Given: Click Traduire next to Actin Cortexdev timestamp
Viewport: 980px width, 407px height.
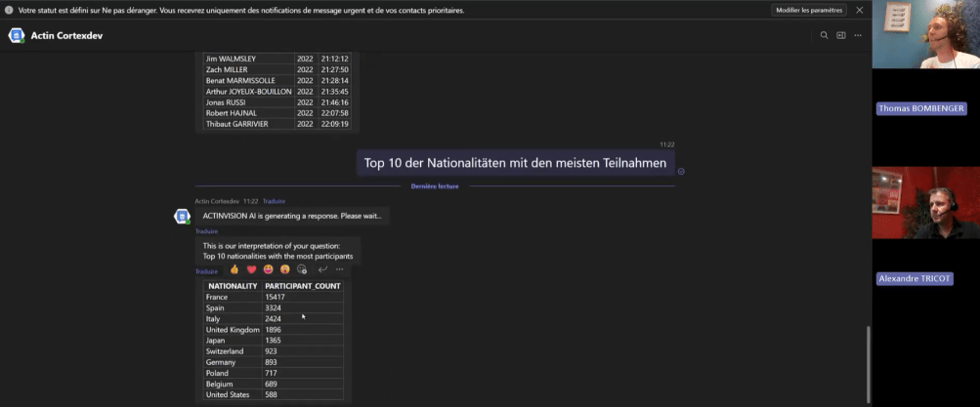Looking at the screenshot, I should tap(274, 201).
